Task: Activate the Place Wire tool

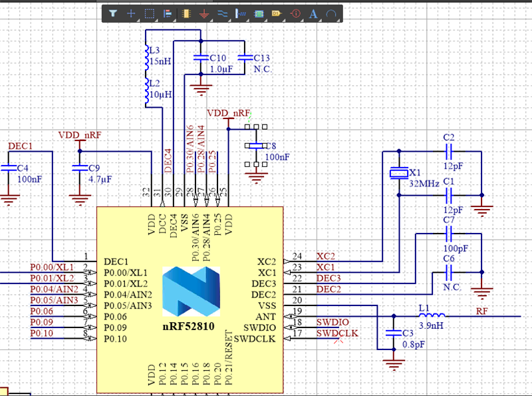Action: click(222, 13)
